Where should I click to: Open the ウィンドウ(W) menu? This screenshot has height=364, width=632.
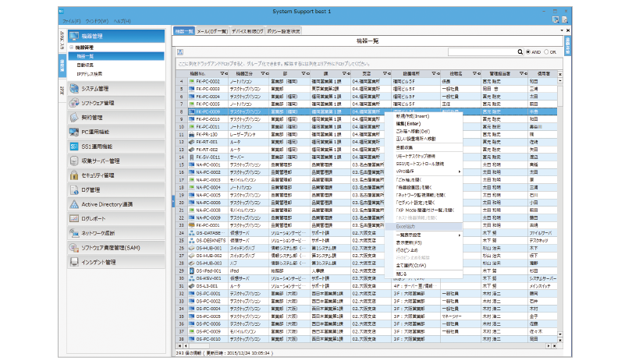coord(97,21)
